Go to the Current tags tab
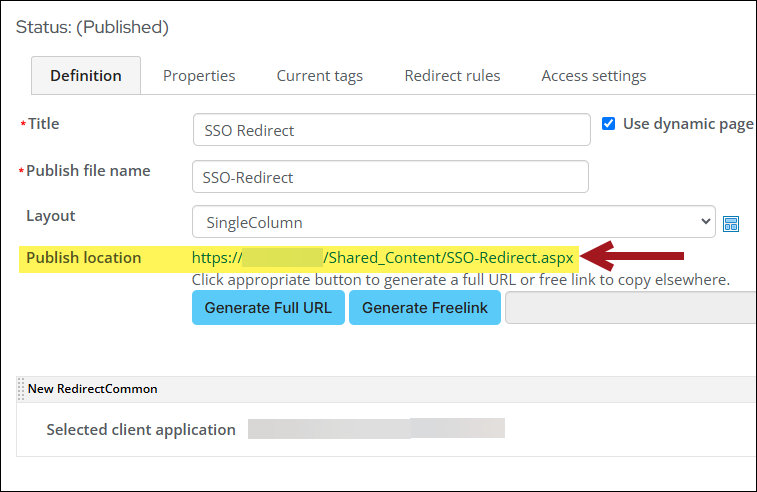The height and width of the screenshot is (492, 757). [320, 75]
